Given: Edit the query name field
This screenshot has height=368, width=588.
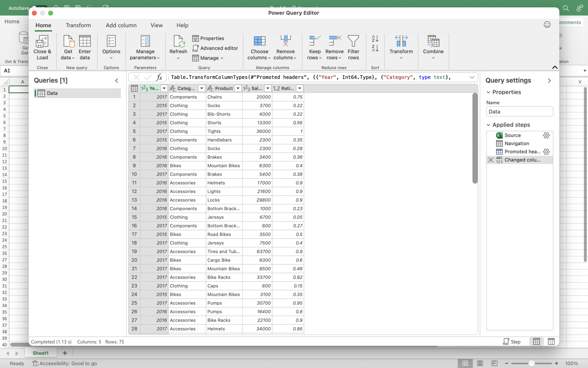Looking at the screenshot, I should coord(519,111).
